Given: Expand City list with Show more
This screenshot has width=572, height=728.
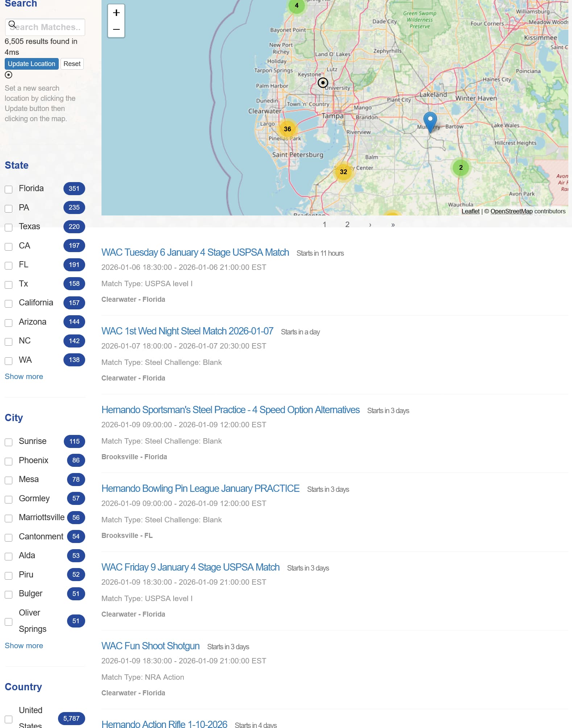Looking at the screenshot, I should pos(24,646).
